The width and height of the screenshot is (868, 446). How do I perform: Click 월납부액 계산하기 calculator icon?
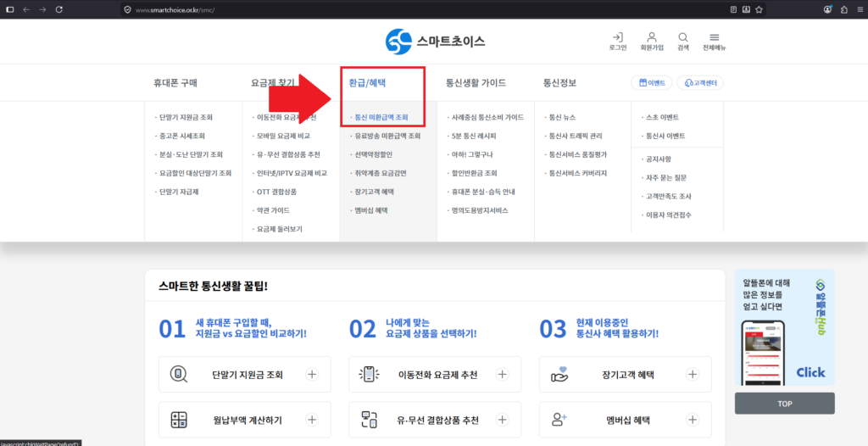pyautogui.click(x=178, y=420)
